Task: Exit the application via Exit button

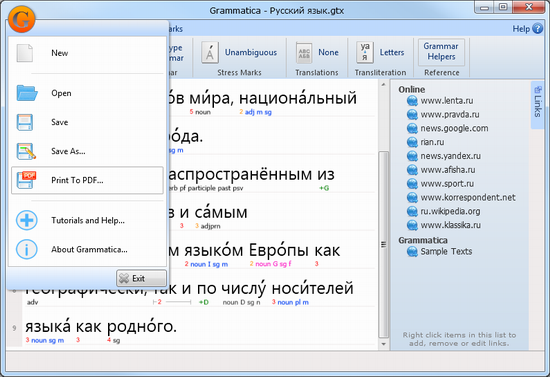Action: (x=141, y=278)
